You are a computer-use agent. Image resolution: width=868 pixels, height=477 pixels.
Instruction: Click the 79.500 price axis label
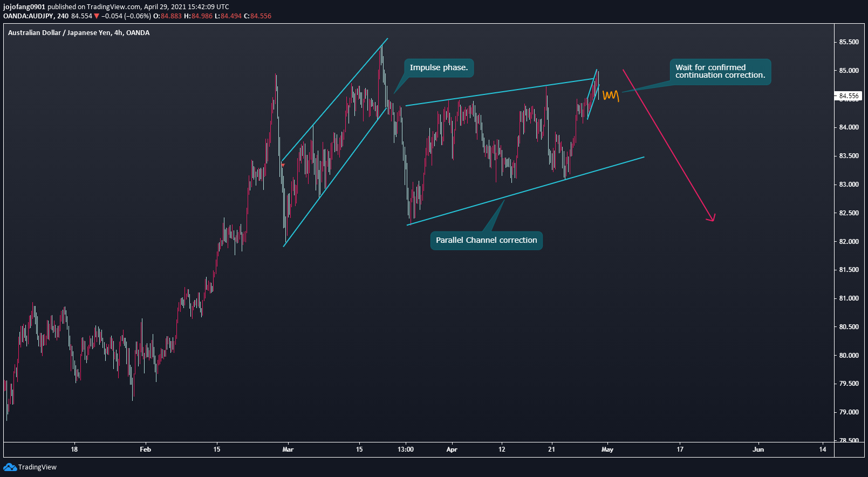click(x=849, y=384)
